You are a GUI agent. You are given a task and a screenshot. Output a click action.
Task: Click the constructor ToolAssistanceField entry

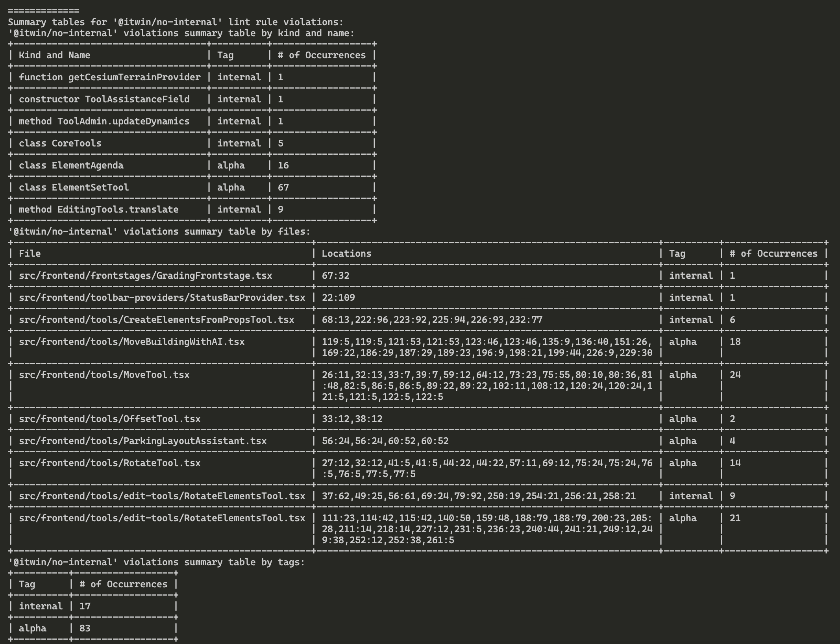(104, 99)
